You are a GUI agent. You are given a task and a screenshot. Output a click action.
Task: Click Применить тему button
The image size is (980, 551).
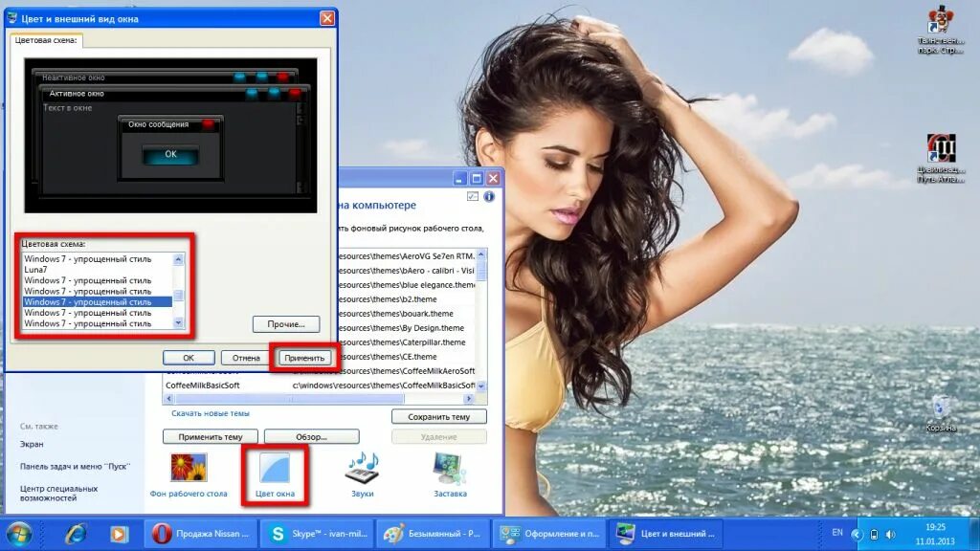(x=211, y=436)
